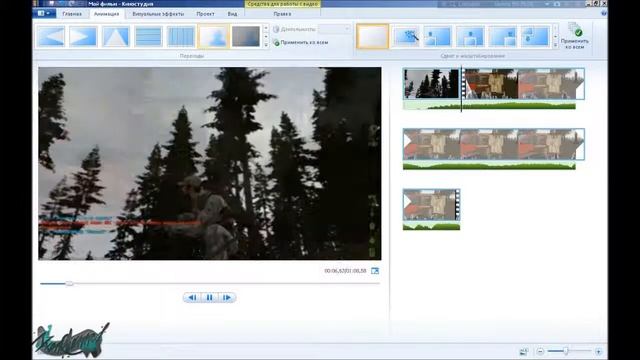Image resolution: width=640 pixels, height=360 pixels.
Task: Click the third-row green audio waveform
Action: click(431, 226)
